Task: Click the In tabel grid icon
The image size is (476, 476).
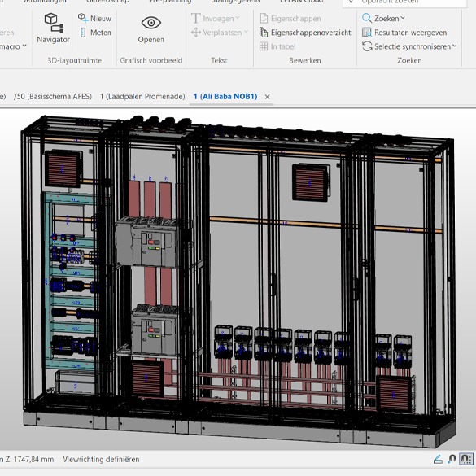Action: pyautogui.click(x=264, y=46)
